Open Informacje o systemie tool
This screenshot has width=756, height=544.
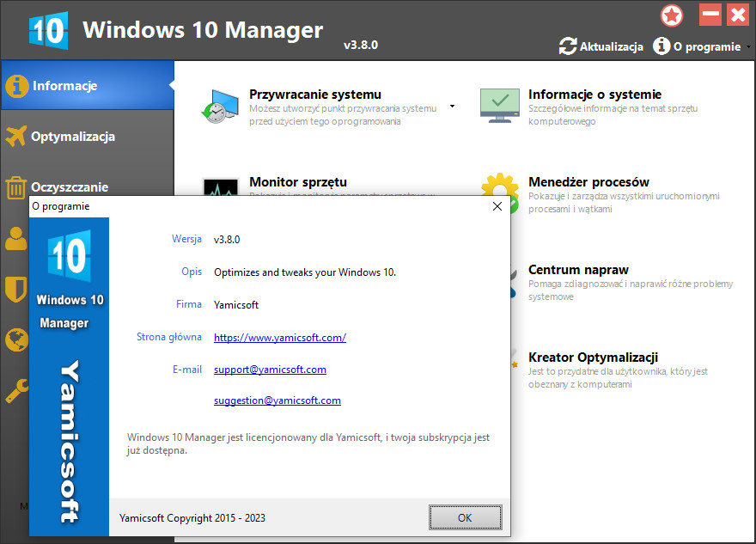click(x=594, y=94)
